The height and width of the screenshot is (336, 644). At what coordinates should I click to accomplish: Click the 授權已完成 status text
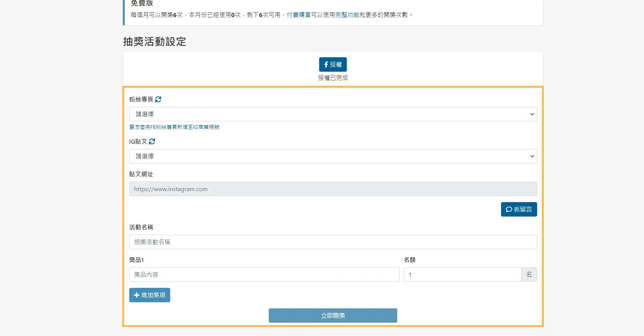pos(333,78)
